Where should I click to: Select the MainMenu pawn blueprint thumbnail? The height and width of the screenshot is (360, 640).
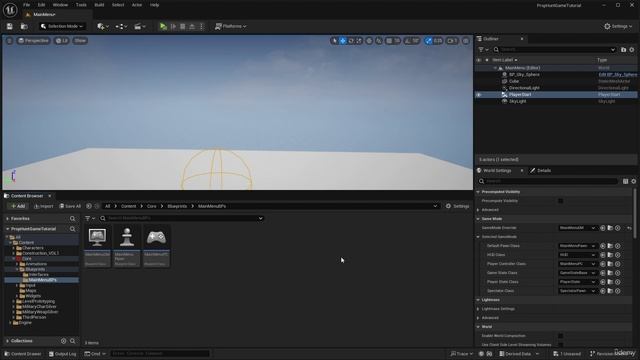coord(127,238)
